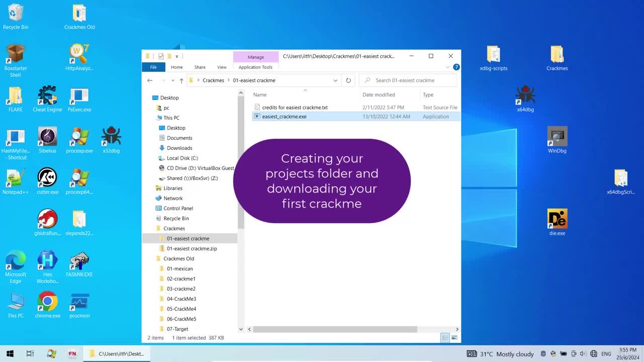
Task: Open the File menu tab
Action: point(153,67)
